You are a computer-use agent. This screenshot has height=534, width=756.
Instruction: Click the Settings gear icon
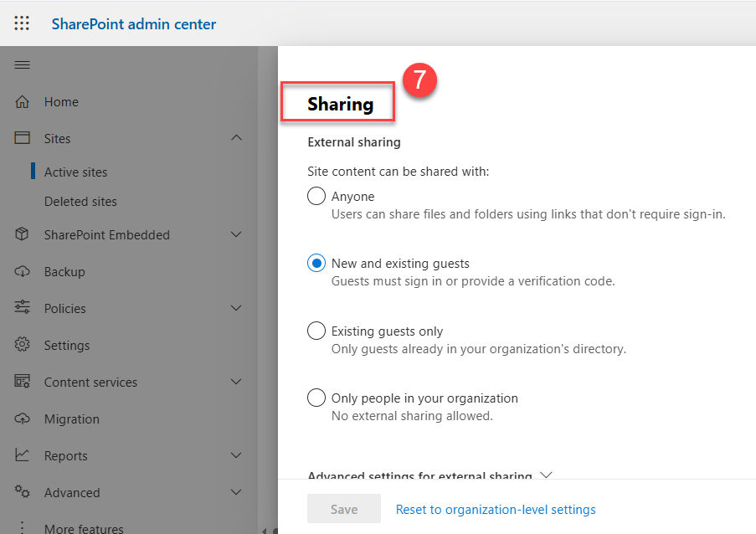22,345
